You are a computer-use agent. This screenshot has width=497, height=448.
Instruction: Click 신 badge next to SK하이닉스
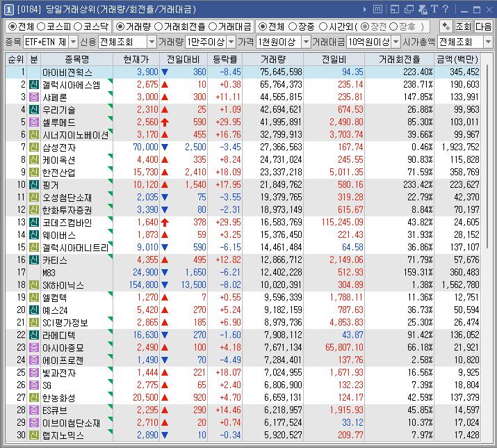point(34,285)
